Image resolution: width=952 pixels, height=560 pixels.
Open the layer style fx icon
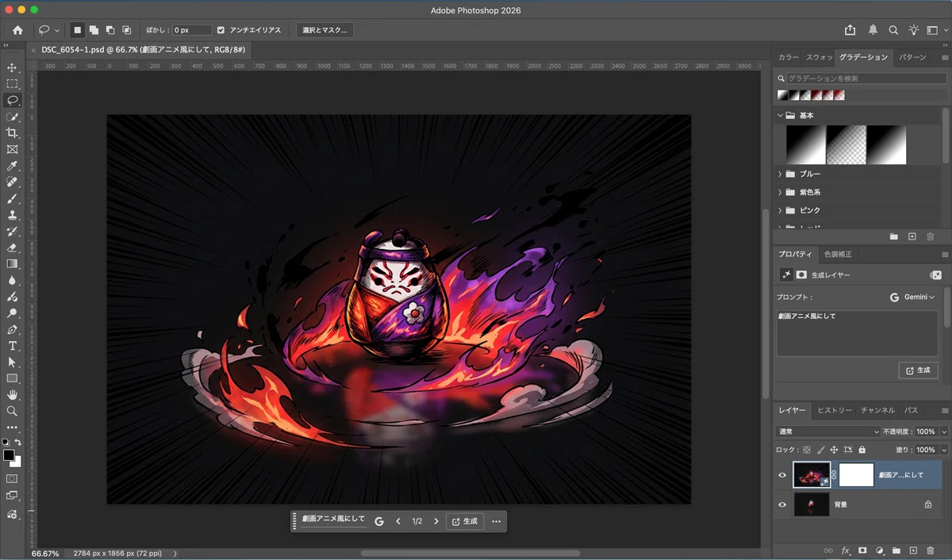(846, 550)
